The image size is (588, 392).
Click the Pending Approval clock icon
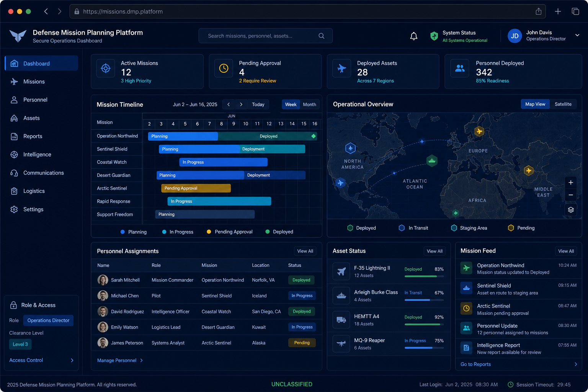[224, 69]
